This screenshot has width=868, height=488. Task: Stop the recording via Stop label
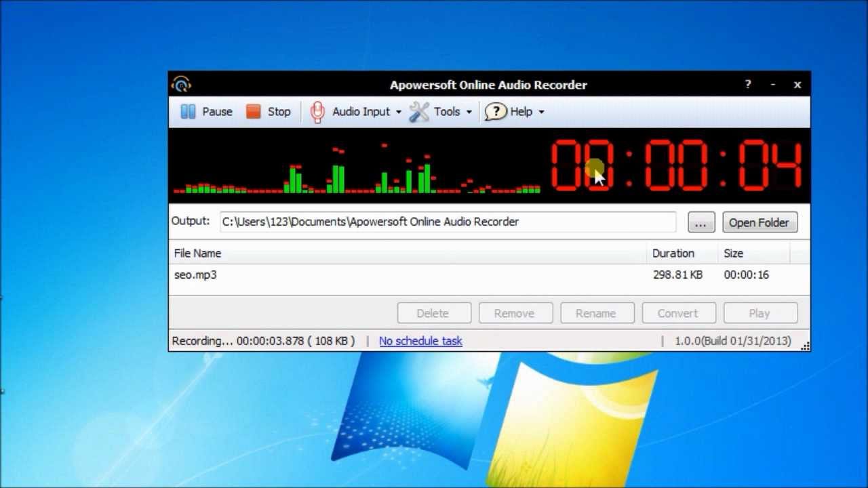[x=279, y=112]
